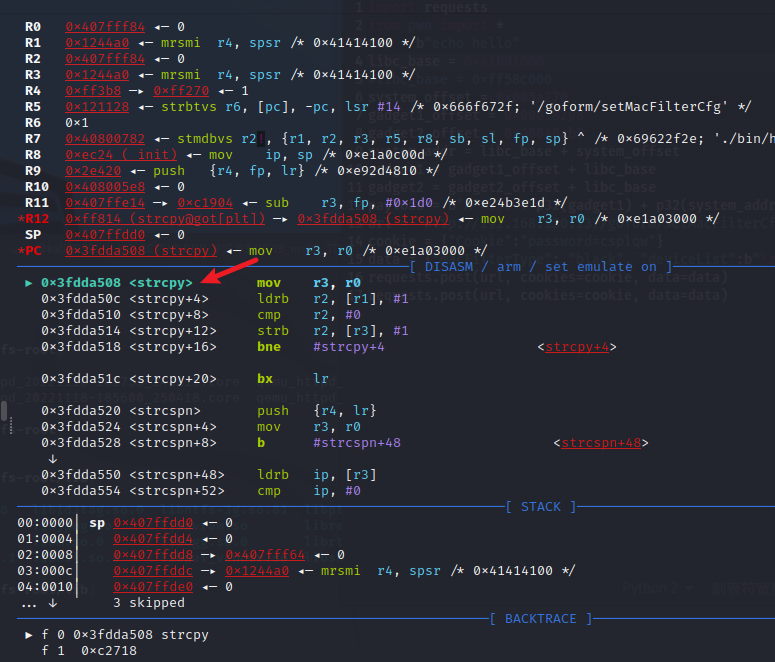
Task: Open the 0xec24 (_init) address in R8
Action: [121, 154]
